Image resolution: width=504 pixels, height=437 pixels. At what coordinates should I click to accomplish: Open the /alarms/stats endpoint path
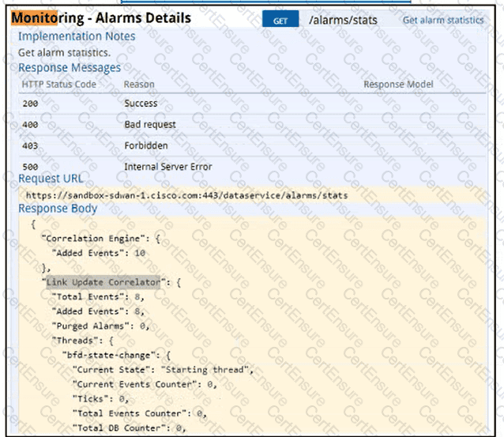[341, 20]
